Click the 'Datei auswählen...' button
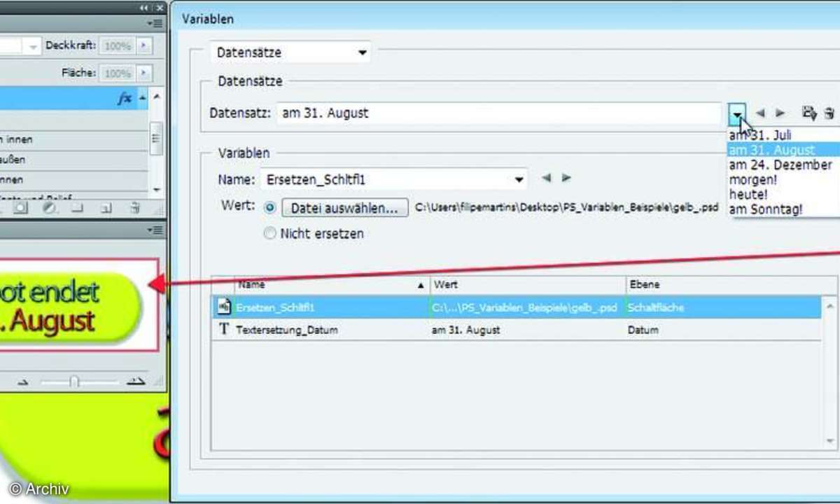840x504 pixels. point(345,208)
